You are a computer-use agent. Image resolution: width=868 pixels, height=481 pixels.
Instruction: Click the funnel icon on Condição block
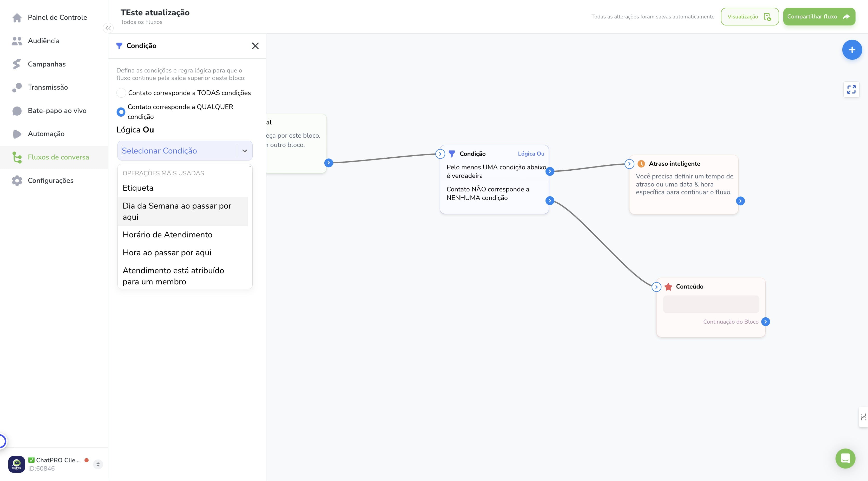click(452, 154)
